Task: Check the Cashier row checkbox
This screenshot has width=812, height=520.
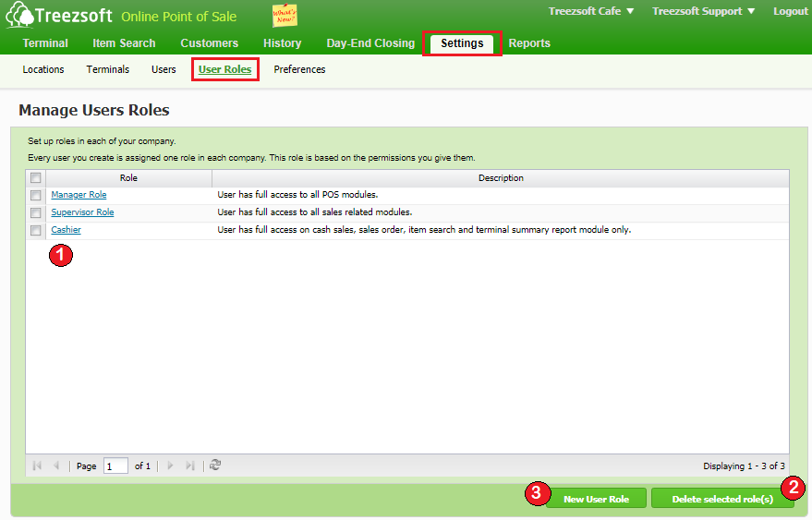Action: pos(36,231)
